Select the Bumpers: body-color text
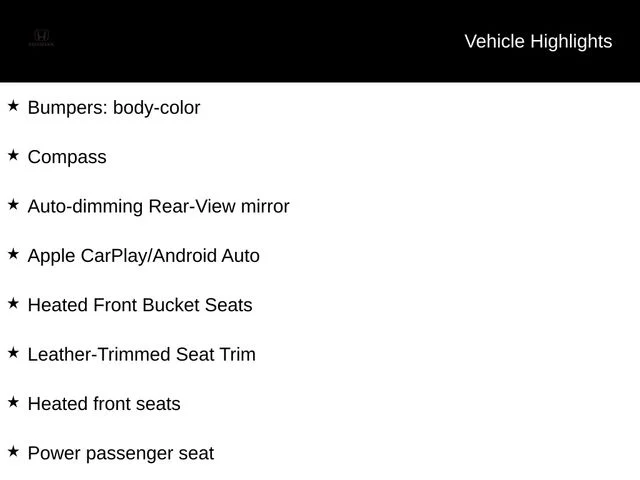 pos(114,108)
